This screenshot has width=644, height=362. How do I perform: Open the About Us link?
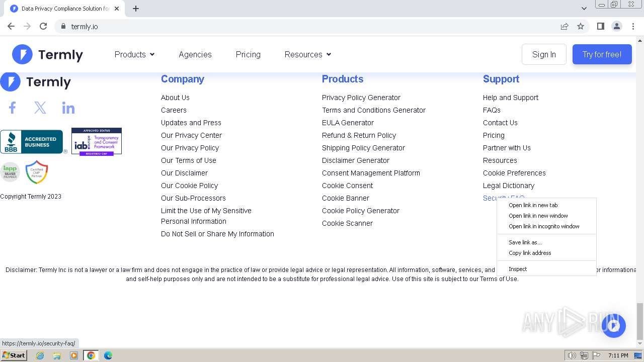click(175, 98)
